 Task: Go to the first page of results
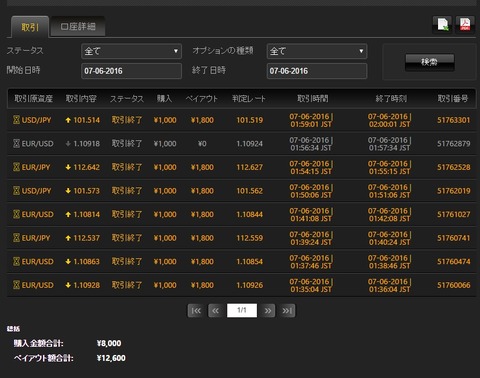195,311
